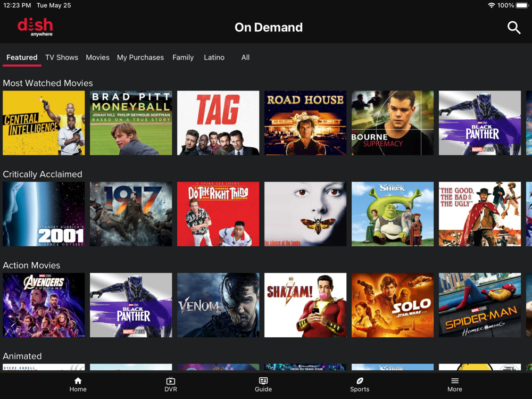Tap the Animated section heading
Image resolution: width=532 pixels, height=399 pixels.
point(22,356)
